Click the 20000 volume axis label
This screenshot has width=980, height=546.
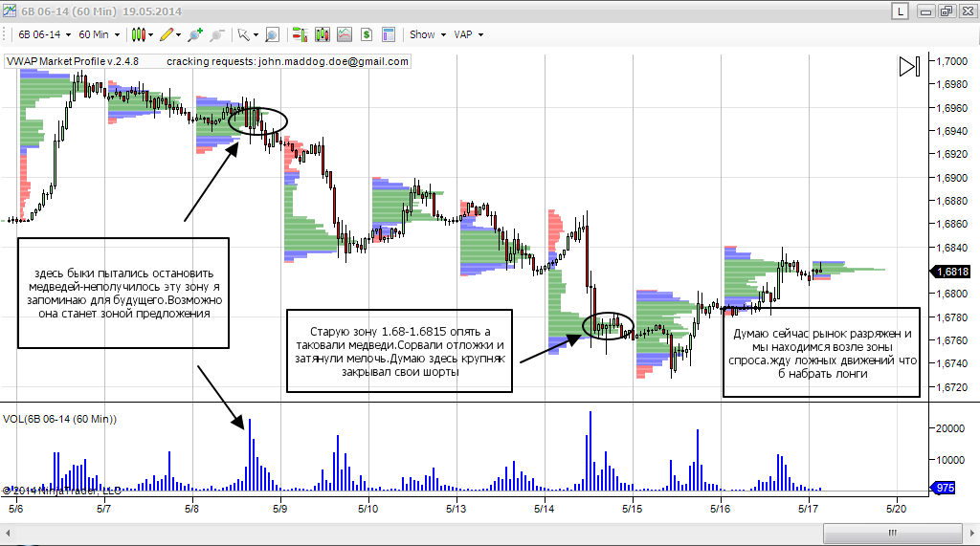pyautogui.click(x=950, y=428)
